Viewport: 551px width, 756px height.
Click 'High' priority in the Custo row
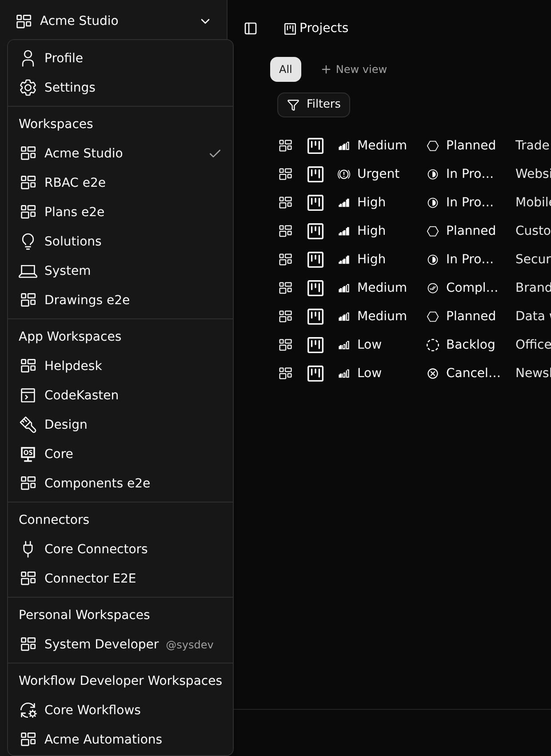(371, 231)
